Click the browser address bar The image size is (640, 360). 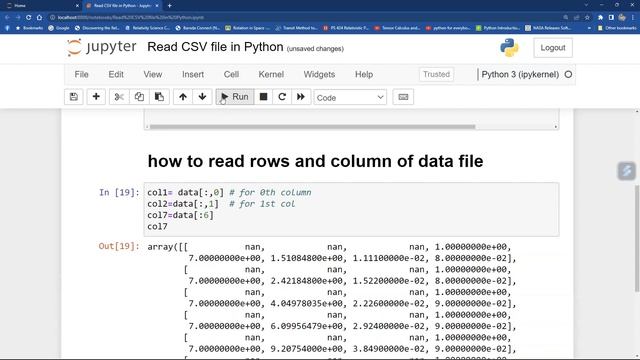(306, 18)
